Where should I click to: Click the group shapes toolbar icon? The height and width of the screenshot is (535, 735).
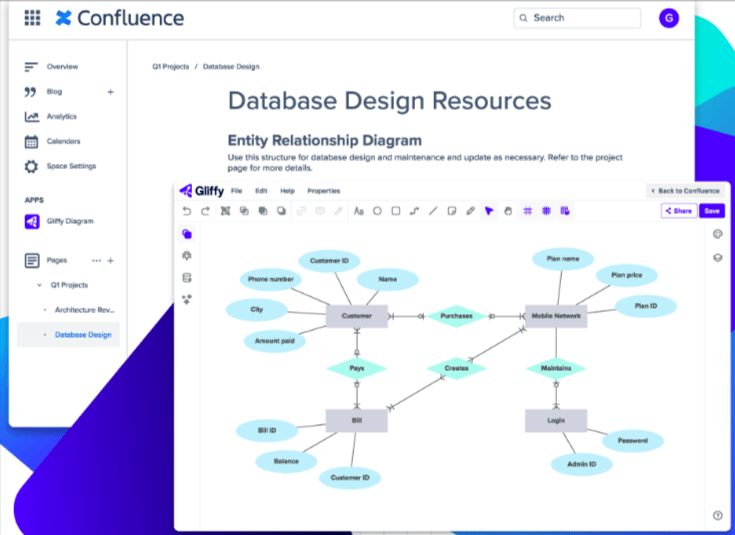tap(225, 211)
